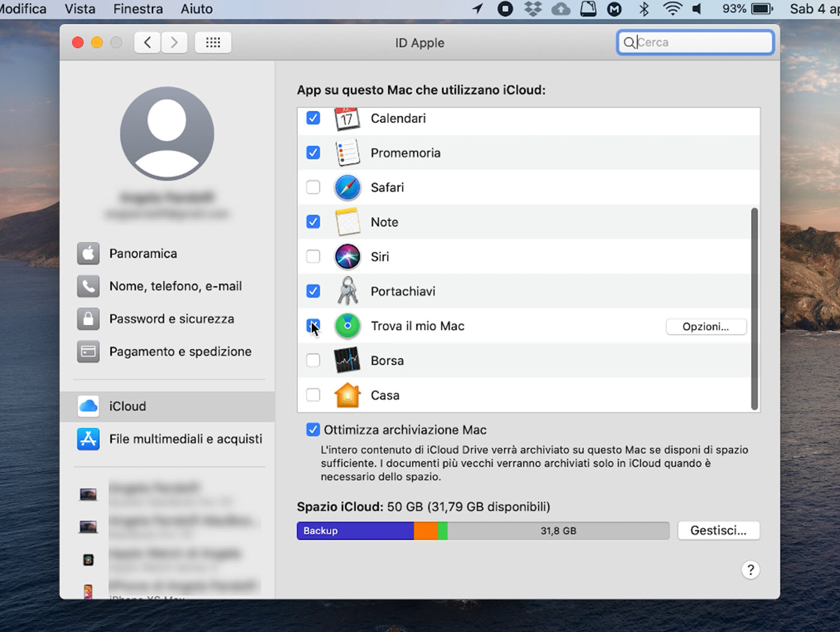Click the Opzioni... button

click(706, 327)
